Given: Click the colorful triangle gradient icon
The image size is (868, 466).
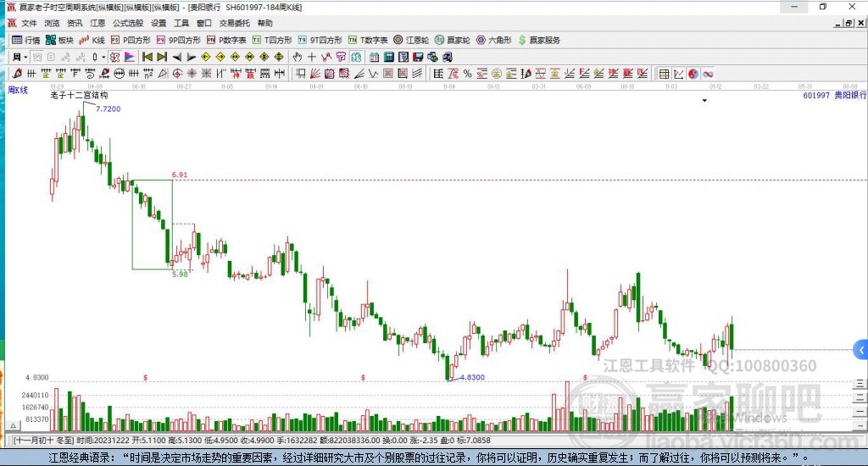Looking at the screenshot, I should click(x=129, y=57).
